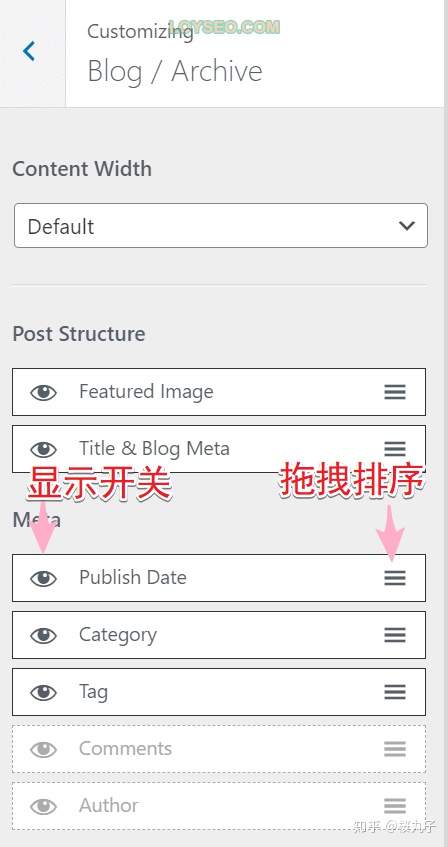The width and height of the screenshot is (448, 847).
Task: Select the Publish Date row label
Action: [x=133, y=577]
